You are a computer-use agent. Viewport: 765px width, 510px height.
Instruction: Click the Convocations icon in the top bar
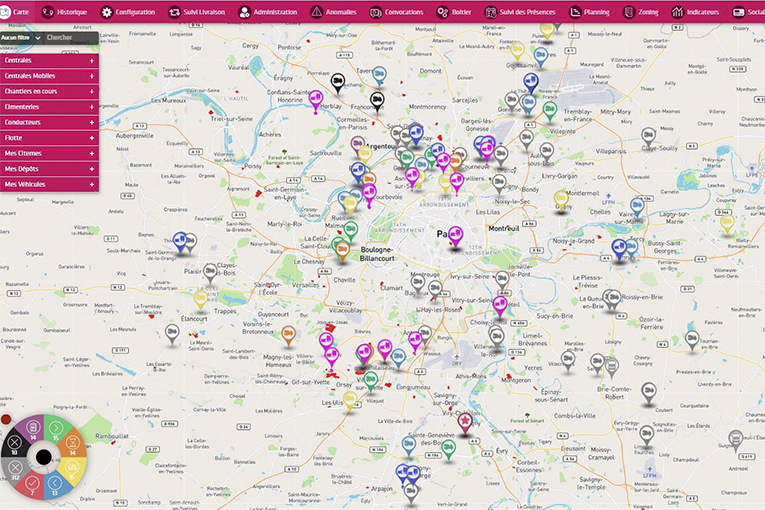[376, 12]
